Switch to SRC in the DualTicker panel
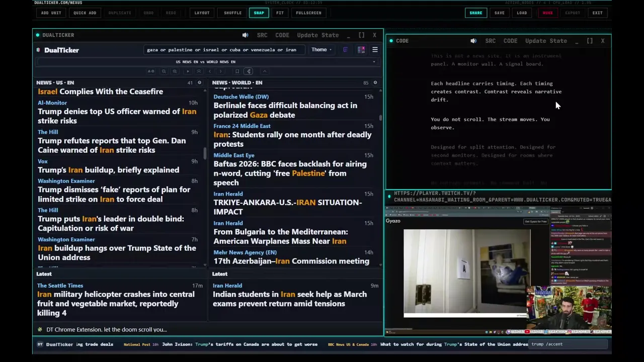The height and width of the screenshot is (362, 644). click(x=262, y=35)
